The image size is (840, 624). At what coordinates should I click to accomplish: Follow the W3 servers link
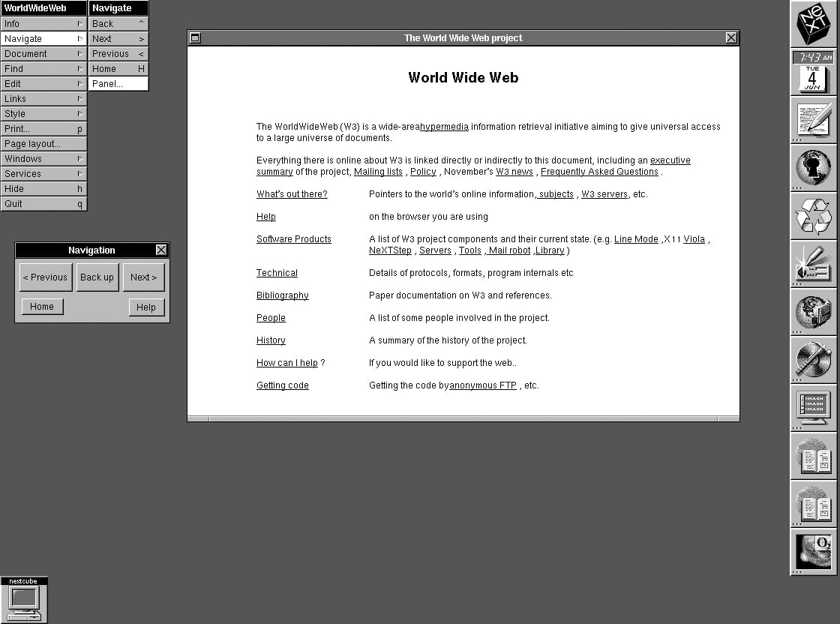604,194
